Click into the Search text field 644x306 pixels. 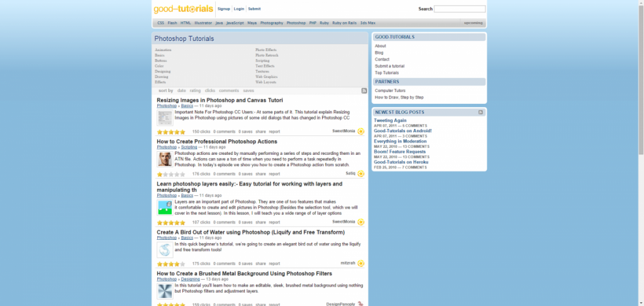460,9
